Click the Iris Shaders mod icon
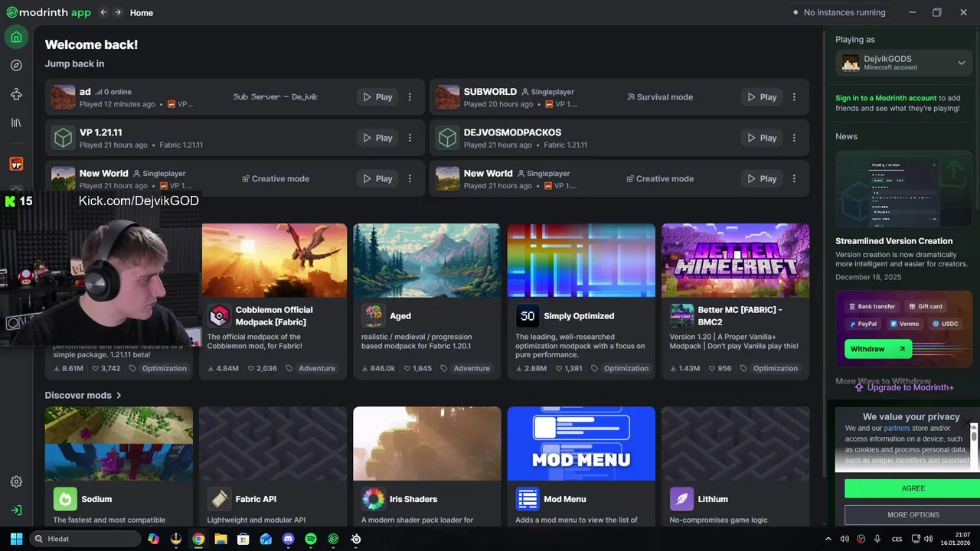The width and height of the screenshot is (980, 551). coord(374,499)
